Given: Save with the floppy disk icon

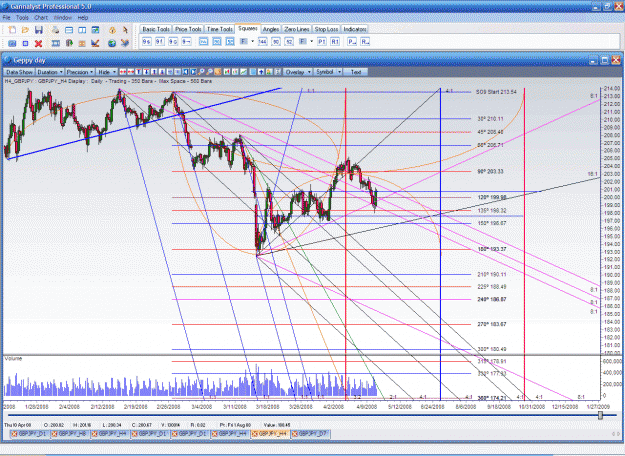Looking at the screenshot, I should [39, 30].
